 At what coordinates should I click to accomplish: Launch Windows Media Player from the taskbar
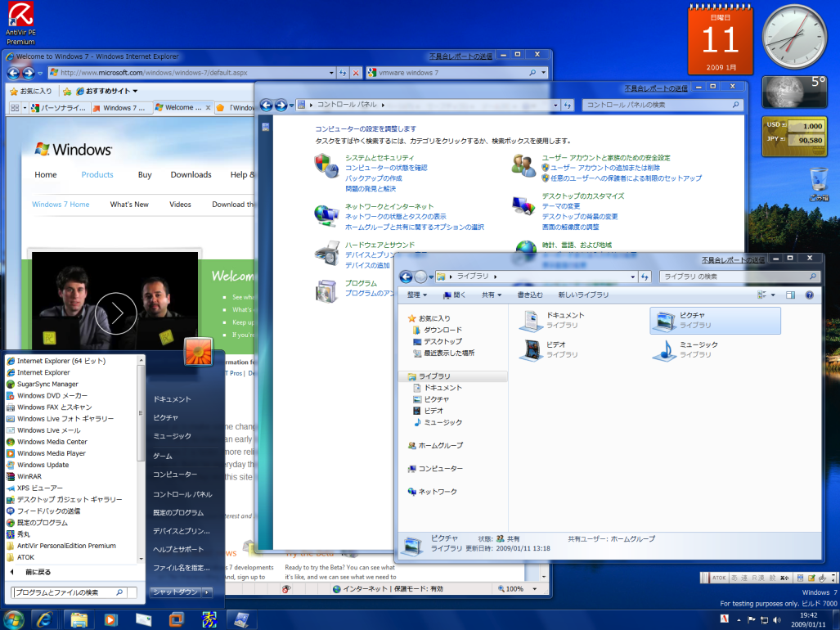coord(110,620)
